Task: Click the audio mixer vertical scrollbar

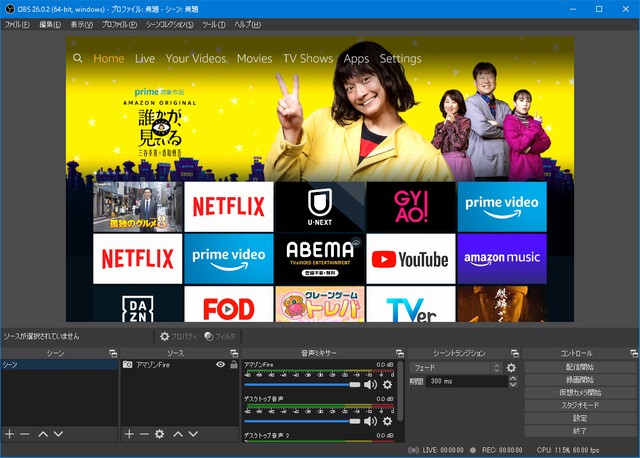Action: (x=400, y=391)
